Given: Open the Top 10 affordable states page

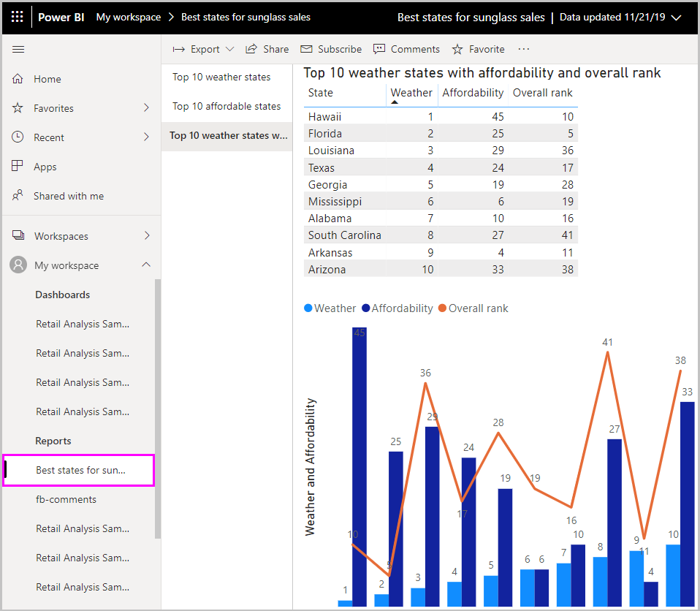Looking at the screenshot, I should [x=227, y=106].
